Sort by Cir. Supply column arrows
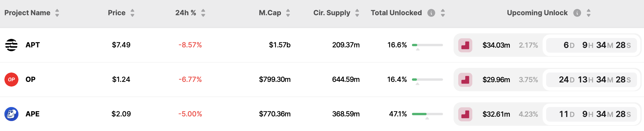Image resolution: width=644 pixels, height=131 pixels. pyautogui.click(x=357, y=13)
